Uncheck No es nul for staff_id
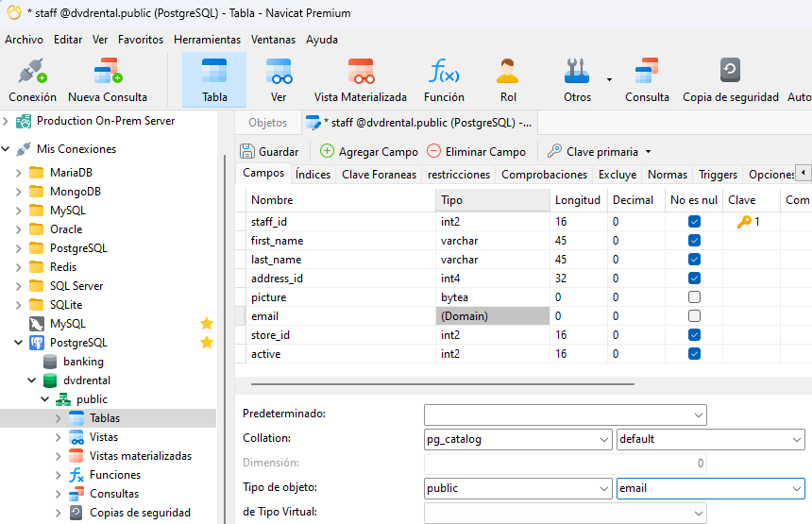 [x=694, y=222]
